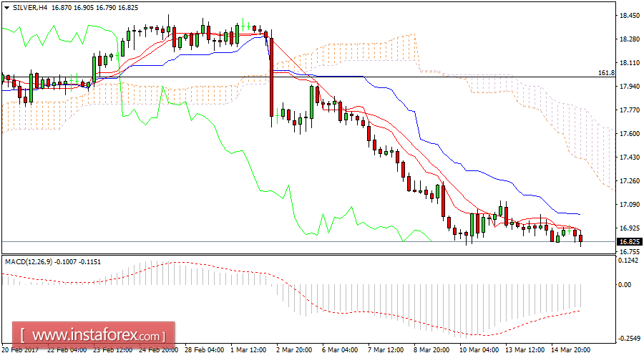Click the 17.600 price axis value
644x358 pixels.
[x=629, y=134]
